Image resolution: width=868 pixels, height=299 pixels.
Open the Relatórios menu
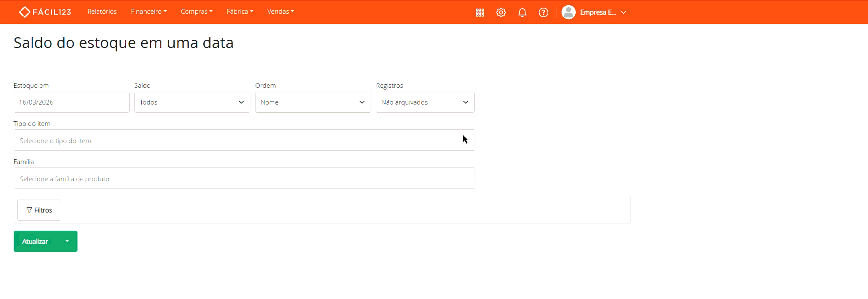102,12
